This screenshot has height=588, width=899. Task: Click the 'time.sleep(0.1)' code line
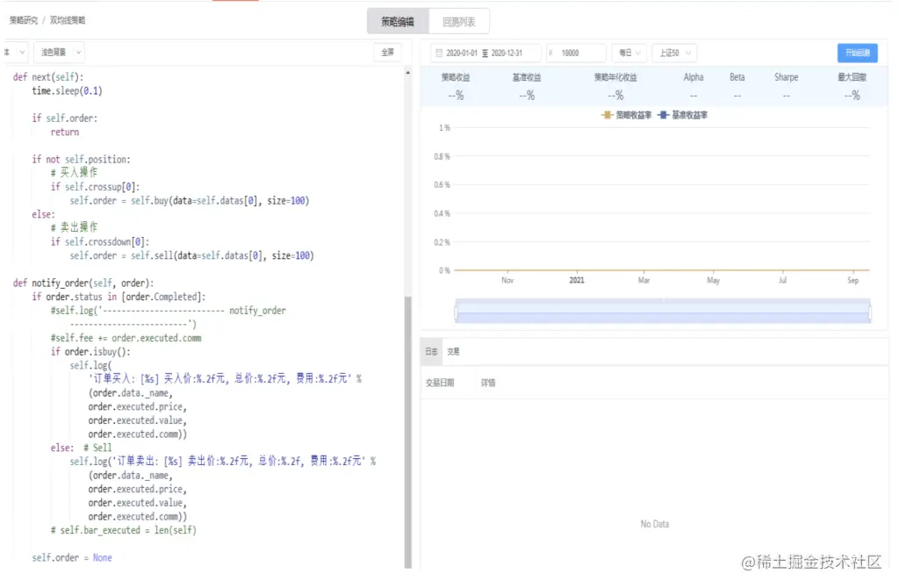coord(67,90)
